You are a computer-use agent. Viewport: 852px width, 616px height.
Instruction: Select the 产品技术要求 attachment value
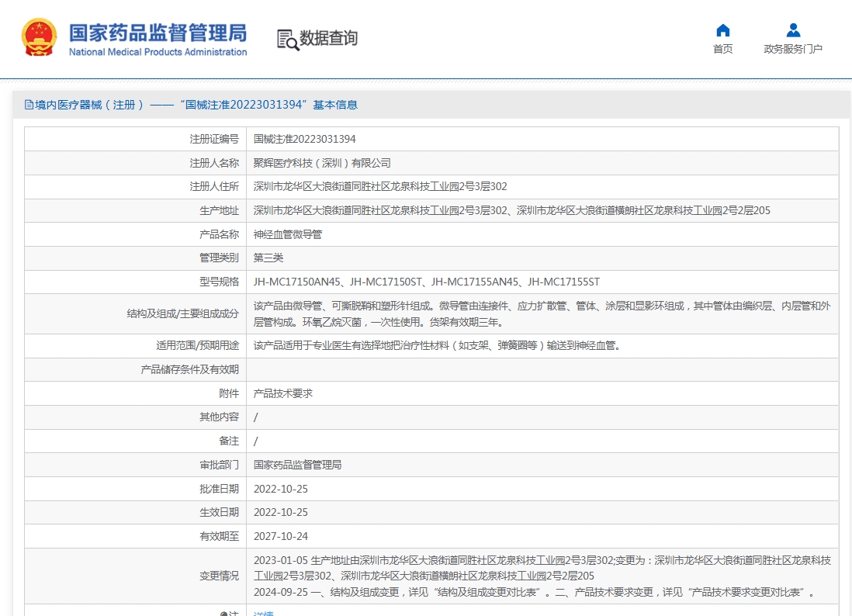tap(283, 393)
